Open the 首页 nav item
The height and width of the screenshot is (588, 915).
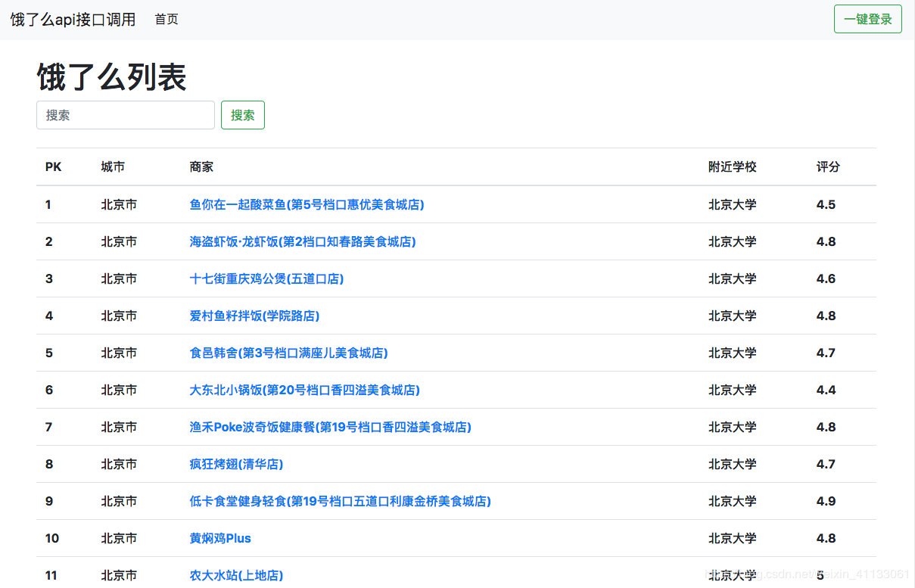(167, 19)
